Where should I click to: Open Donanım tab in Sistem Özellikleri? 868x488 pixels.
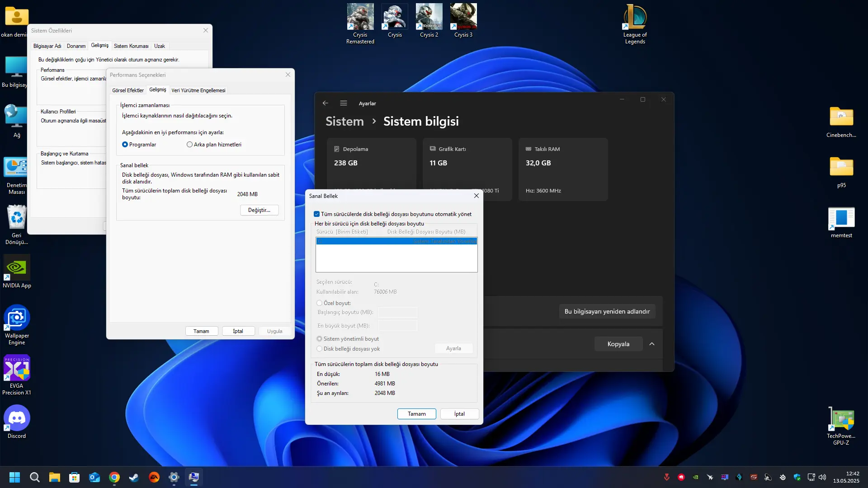click(x=76, y=46)
